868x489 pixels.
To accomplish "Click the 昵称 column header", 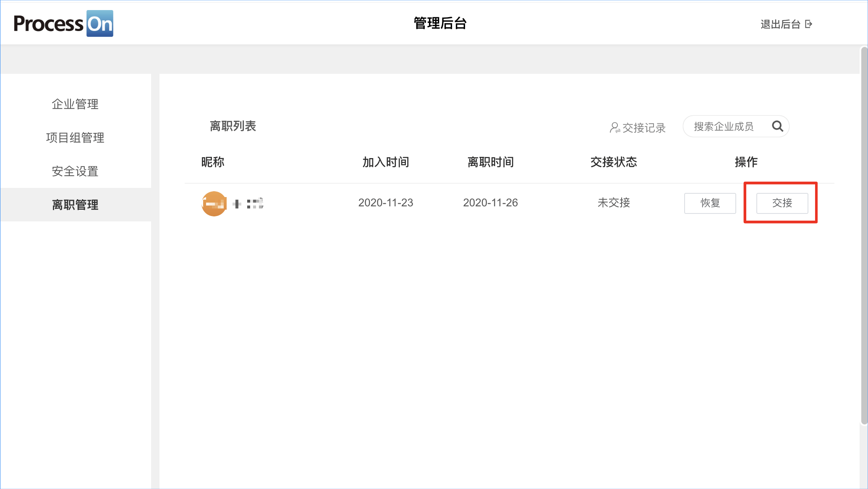I will pyautogui.click(x=213, y=162).
